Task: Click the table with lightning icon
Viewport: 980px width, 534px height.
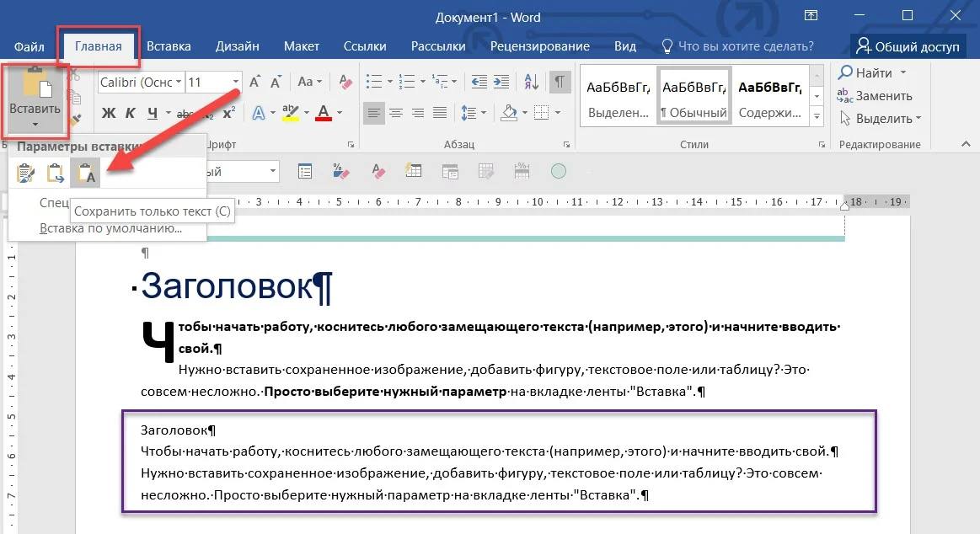Action: [413, 170]
